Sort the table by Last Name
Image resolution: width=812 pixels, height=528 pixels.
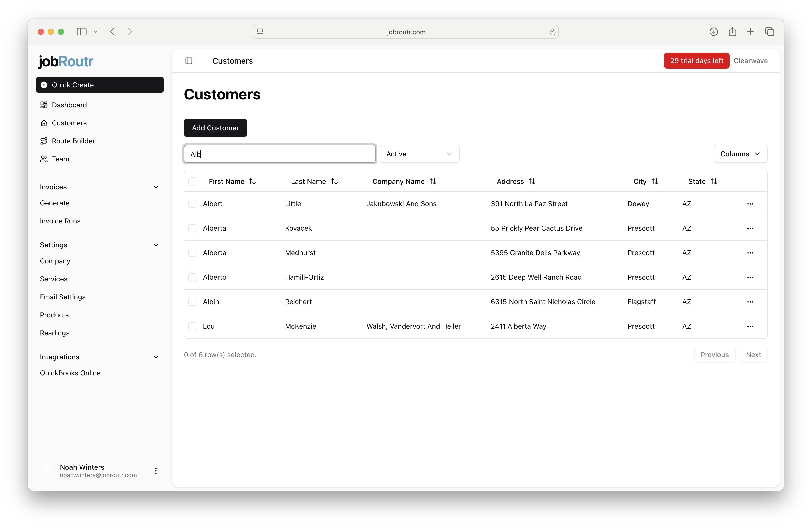[314, 181]
